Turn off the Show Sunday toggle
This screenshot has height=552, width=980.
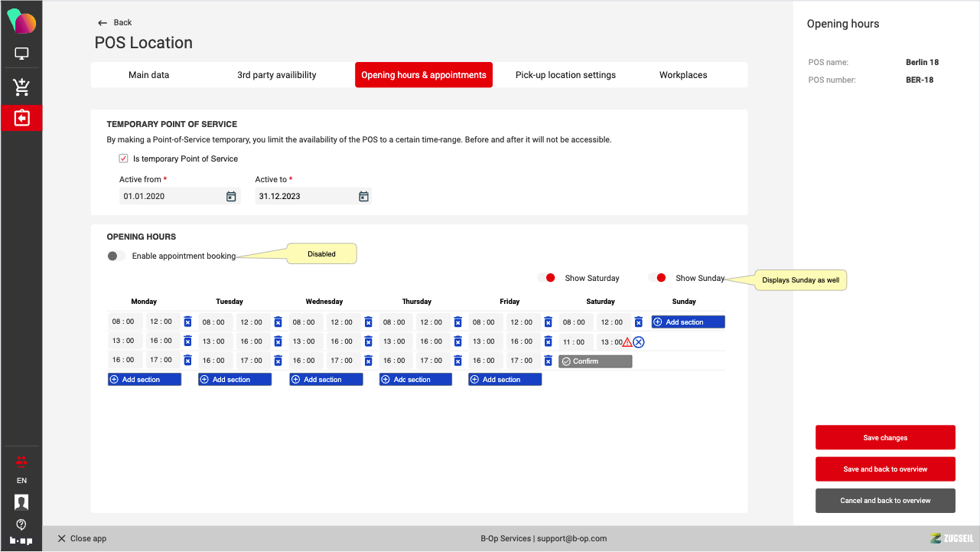[657, 278]
